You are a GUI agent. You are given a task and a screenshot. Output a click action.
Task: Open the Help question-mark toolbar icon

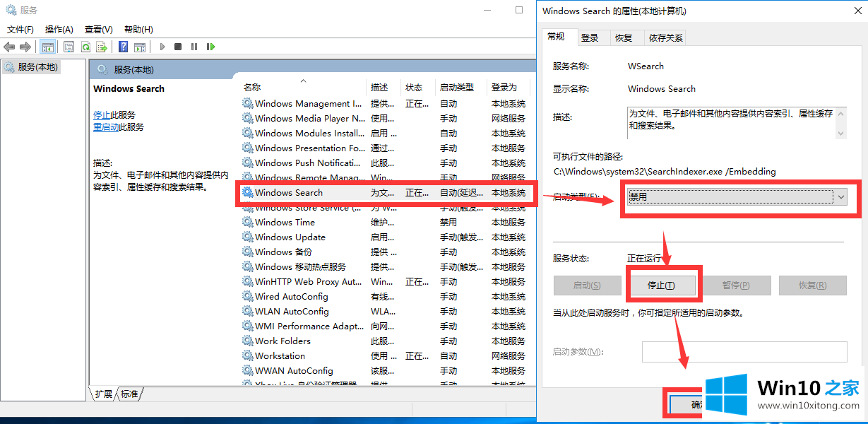(x=123, y=47)
